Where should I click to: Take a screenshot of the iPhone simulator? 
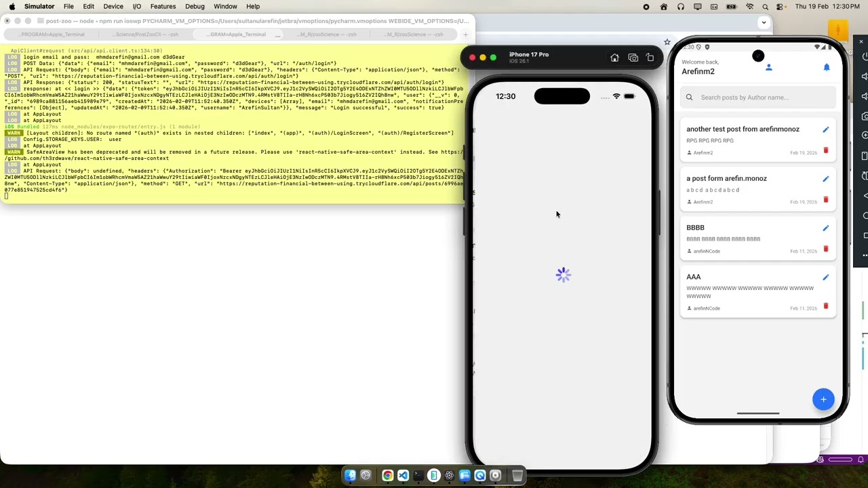pyautogui.click(x=633, y=58)
